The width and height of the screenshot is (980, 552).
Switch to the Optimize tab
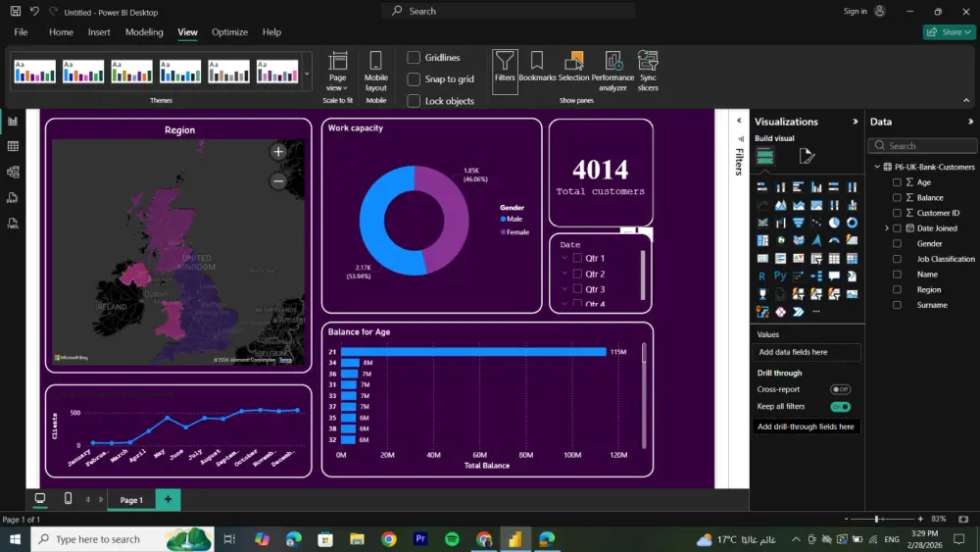(229, 32)
